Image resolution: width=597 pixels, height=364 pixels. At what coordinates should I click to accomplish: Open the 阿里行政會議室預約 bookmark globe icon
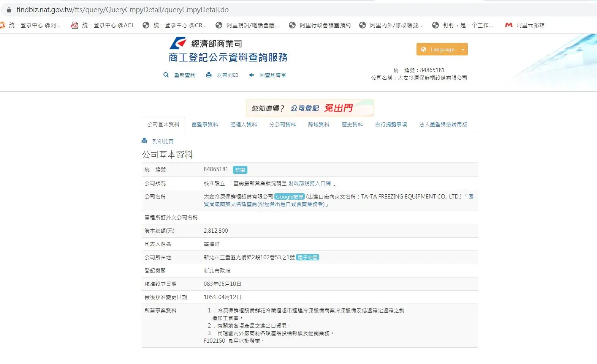[x=292, y=25]
